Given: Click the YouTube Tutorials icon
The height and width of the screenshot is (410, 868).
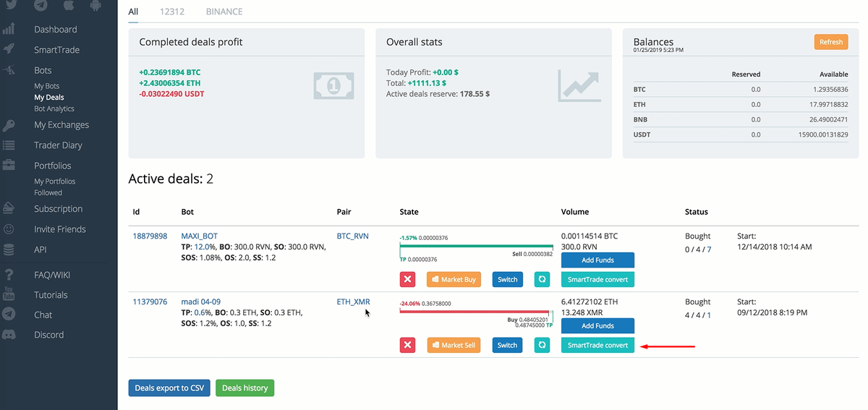Looking at the screenshot, I should click(9, 294).
